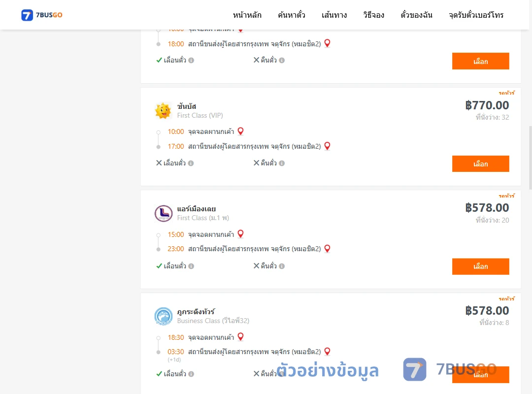The height and width of the screenshot is (394, 532).
Task: Open the หน้าหลัก menu item
Action: (247, 15)
